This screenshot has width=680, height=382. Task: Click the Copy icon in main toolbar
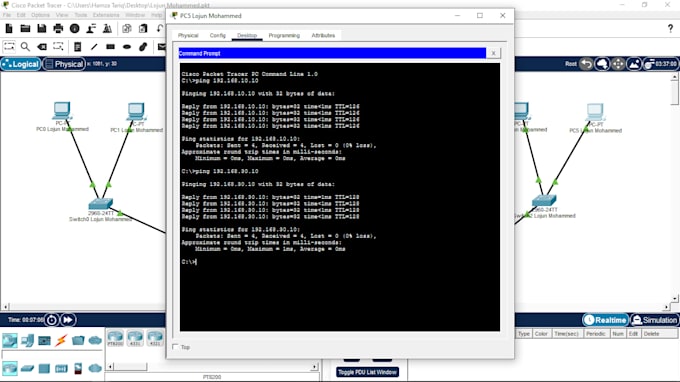point(127,29)
